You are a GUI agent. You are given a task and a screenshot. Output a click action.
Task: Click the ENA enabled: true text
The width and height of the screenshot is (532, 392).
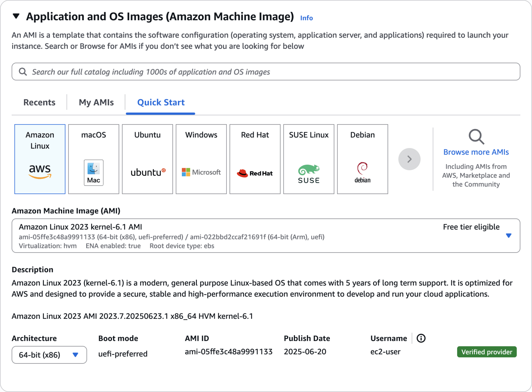click(x=113, y=246)
